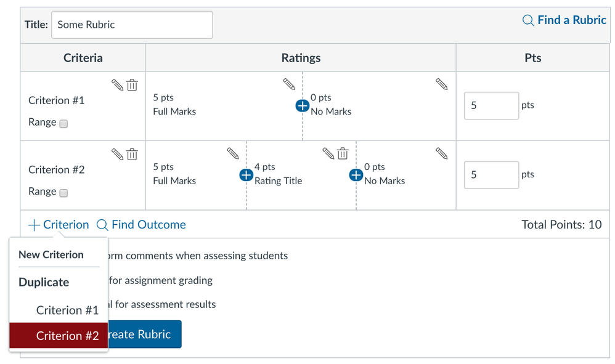Delete Criterion #2 using trash icon

pos(132,154)
